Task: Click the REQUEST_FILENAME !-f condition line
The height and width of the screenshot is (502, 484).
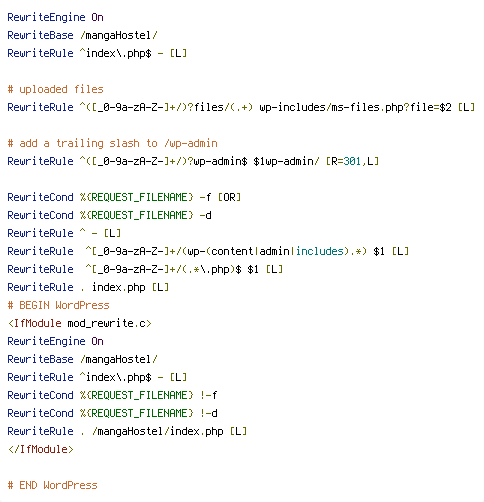Action: click(x=112, y=395)
